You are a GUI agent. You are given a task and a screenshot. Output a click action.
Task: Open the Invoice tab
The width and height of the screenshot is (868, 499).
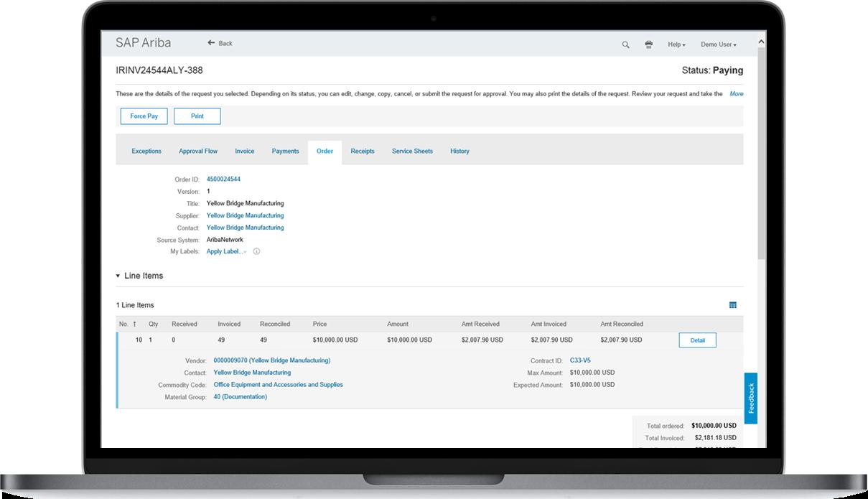(x=245, y=151)
